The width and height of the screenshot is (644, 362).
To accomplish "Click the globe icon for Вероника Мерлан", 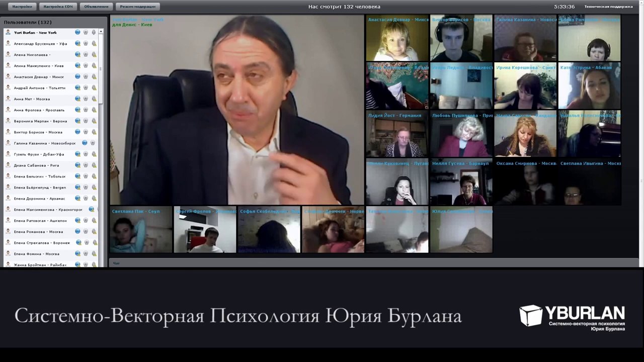I will click(x=77, y=121).
